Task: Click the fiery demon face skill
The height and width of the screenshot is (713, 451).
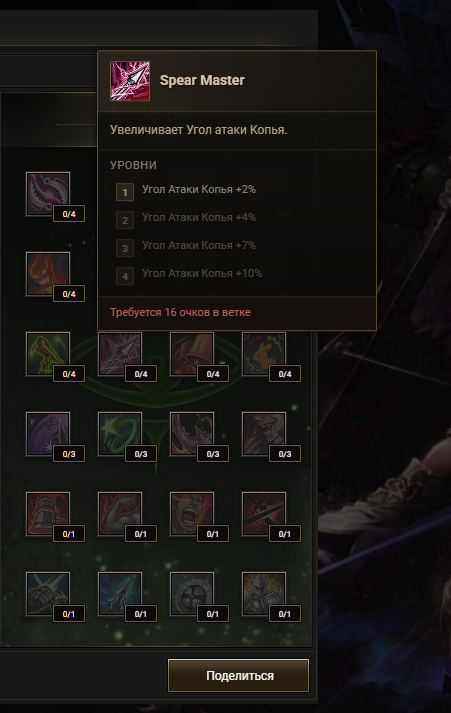Action: [x=48, y=274]
